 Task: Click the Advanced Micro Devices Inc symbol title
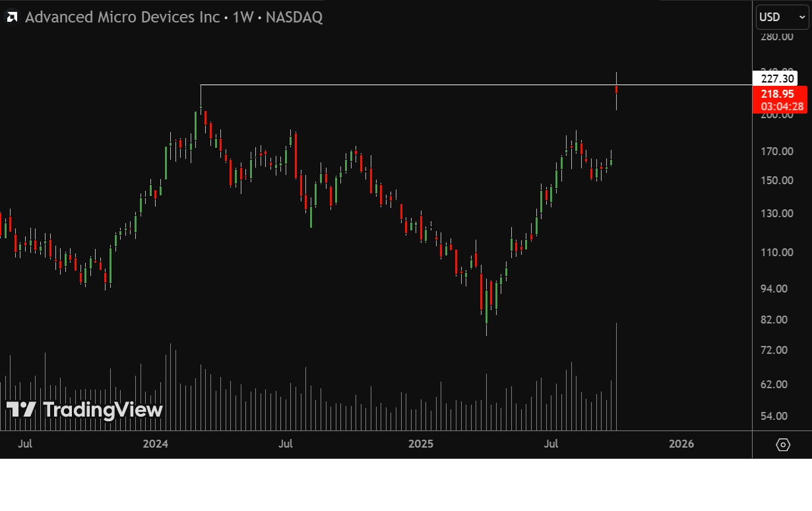pyautogui.click(x=122, y=17)
